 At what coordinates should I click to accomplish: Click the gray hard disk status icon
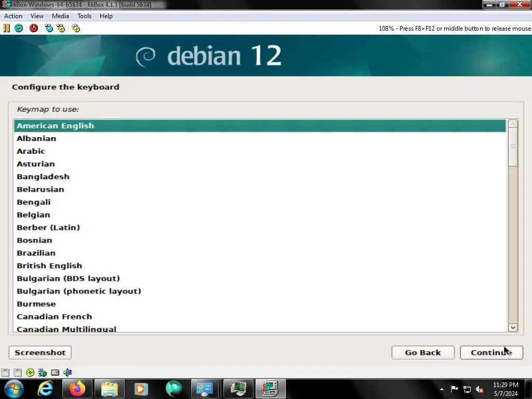click(x=55, y=373)
